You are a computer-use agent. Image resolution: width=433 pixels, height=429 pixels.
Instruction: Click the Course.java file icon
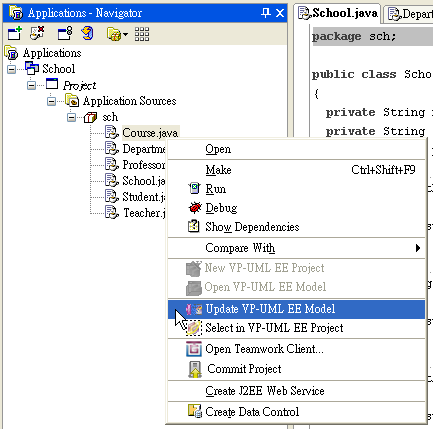point(112,132)
